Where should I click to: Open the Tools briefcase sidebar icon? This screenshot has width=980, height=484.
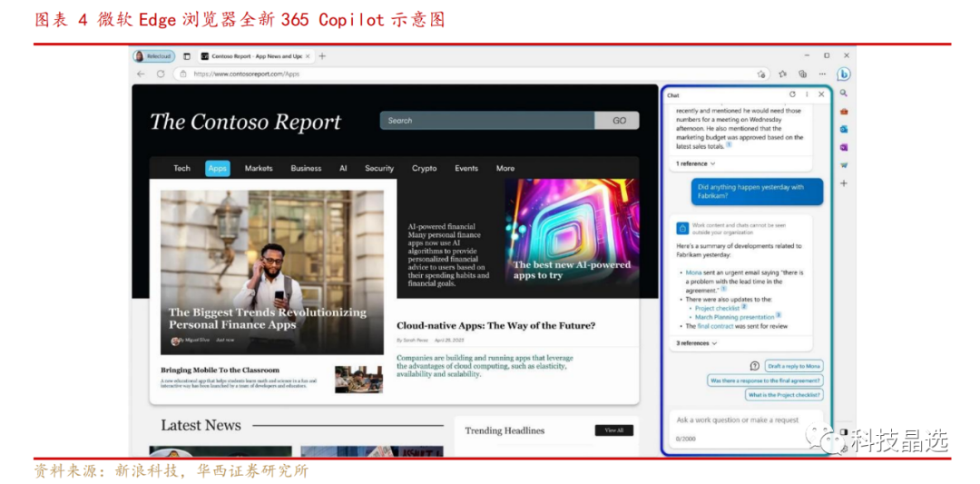pyautogui.click(x=844, y=112)
